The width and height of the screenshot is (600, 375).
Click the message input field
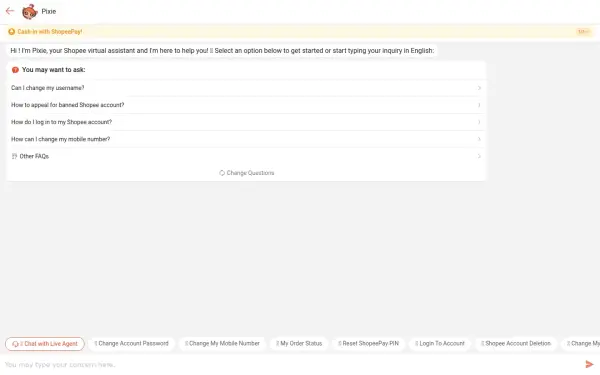[x=291, y=365]
